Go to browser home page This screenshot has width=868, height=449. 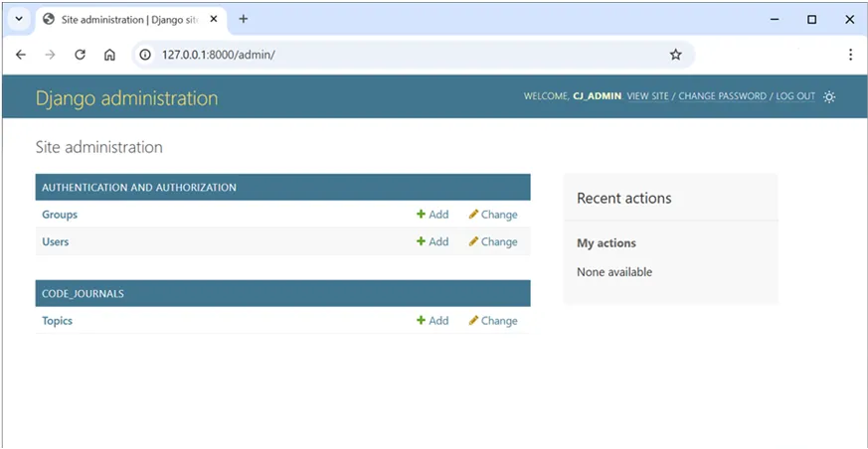[x=109, y=55]
